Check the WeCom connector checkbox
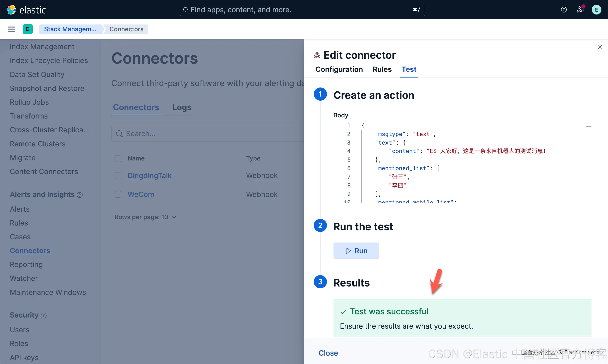This screenshot has height=364, width=608. [x=118, y=194]
